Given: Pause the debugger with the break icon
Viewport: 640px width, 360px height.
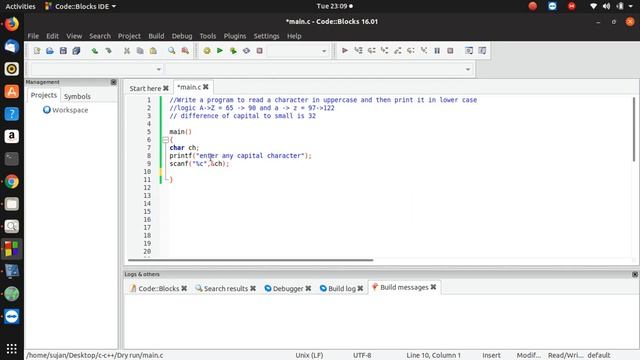Looking at the screenshot, I should pyautogui.click(x=437, y=51).
